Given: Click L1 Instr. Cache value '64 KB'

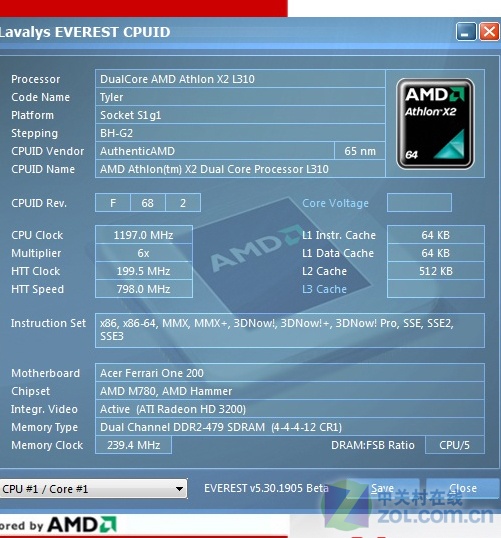Looking at the screenshot, I should (x=436, y=235).
